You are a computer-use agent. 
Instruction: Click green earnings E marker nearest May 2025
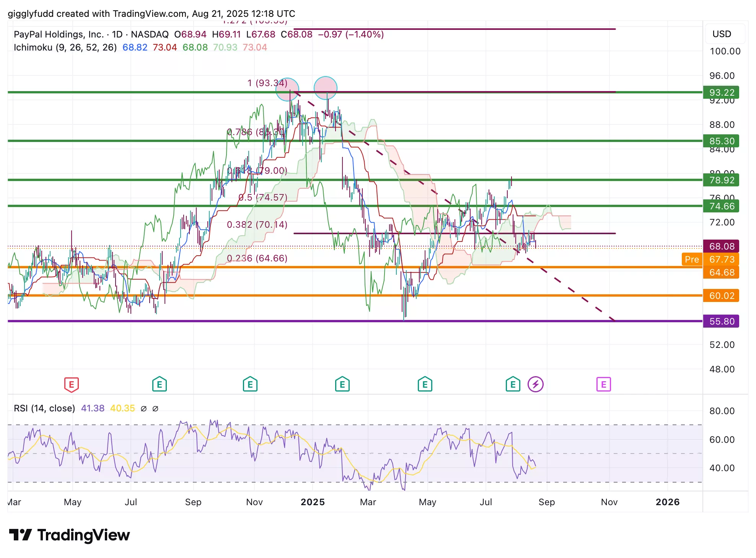[425, 384]
